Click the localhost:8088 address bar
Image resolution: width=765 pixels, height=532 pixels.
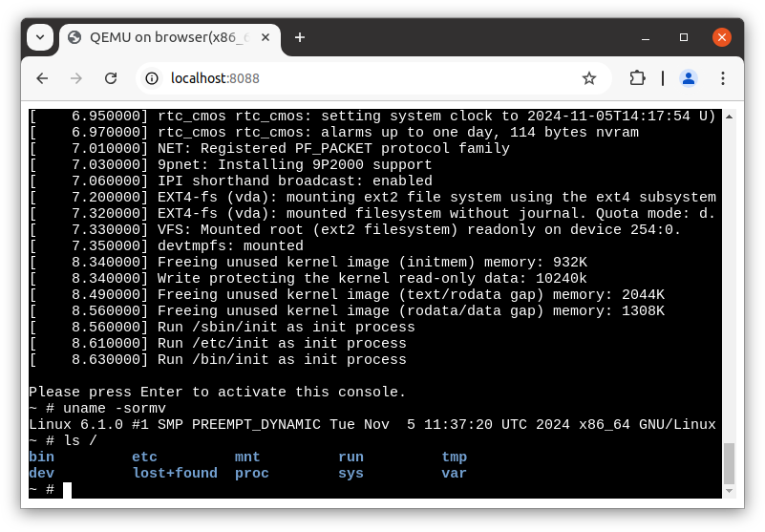(373, 78)
